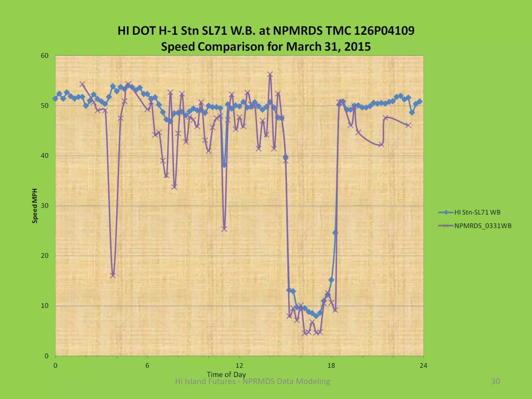Click the first blue diamond at hour 0
532x399 pixels.
tap(55, 99)
